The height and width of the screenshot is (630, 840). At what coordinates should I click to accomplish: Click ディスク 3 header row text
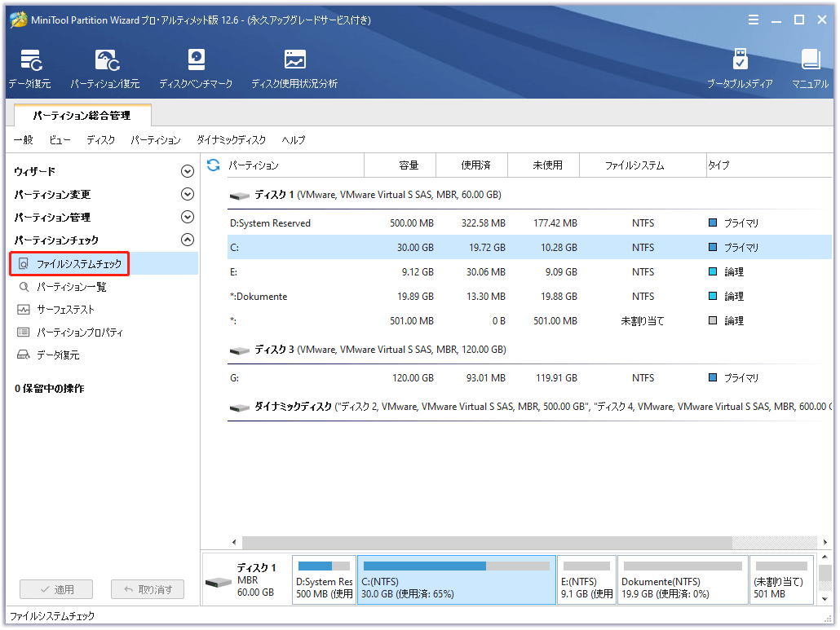point(380,349)
